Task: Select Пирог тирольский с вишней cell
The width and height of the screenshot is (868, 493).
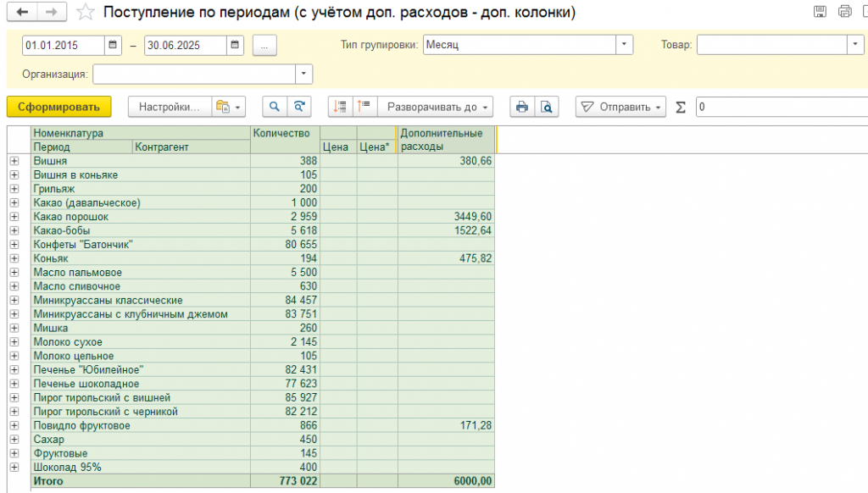Action: pyautogui.click(x=141, y=398)
